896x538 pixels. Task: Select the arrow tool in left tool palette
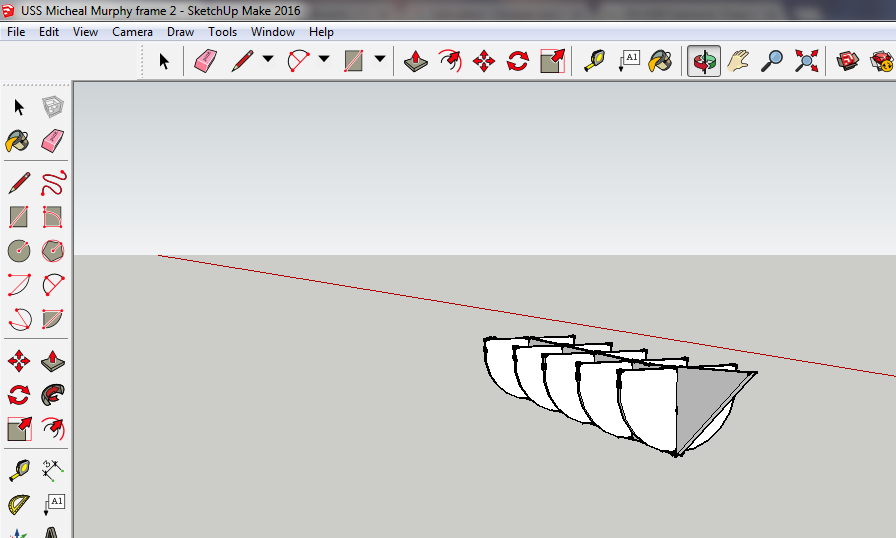coord(19,107)
